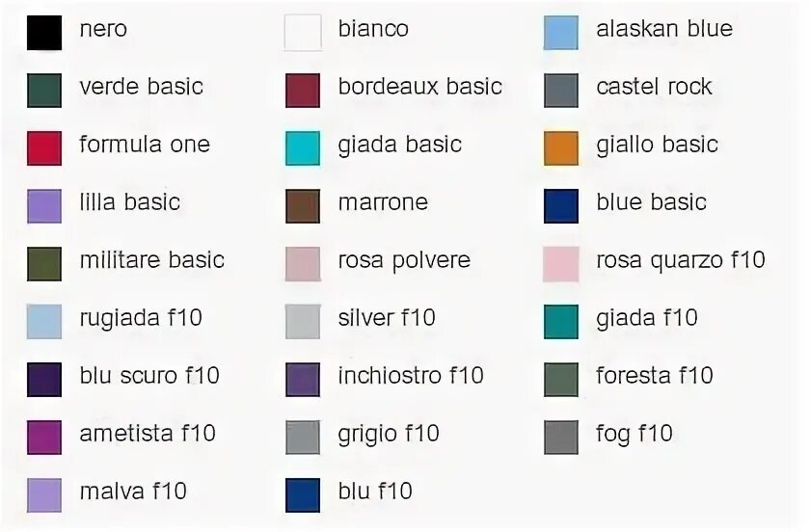Pick the bianco white swatch
This screenshot has width=810, height=532.
pyautogui.click(x=303, y=33)
